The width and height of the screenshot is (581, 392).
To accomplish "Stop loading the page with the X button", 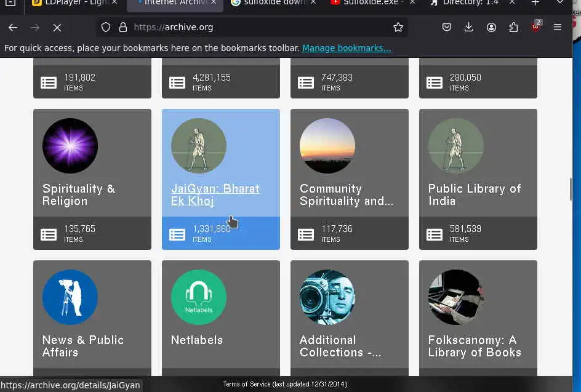I will (x=57, y=28).
